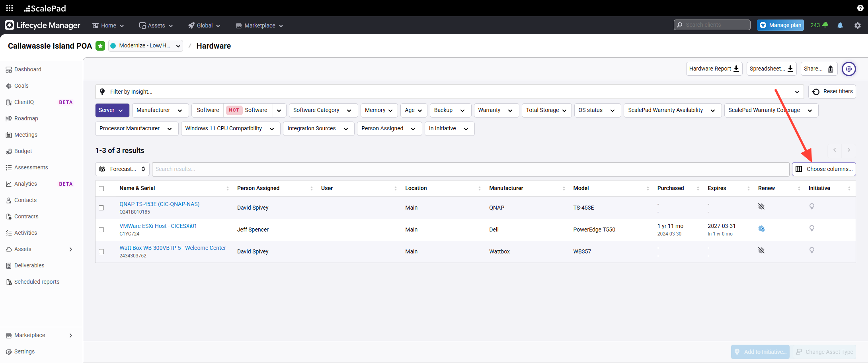Click the initiative lightbulb for QNAP TS-453E row
868x363 pixels.
[812, 206]
